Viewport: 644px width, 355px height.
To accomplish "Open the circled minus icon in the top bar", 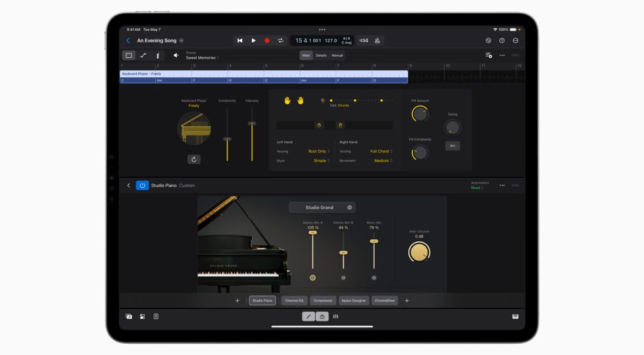I will click(516, 41).
